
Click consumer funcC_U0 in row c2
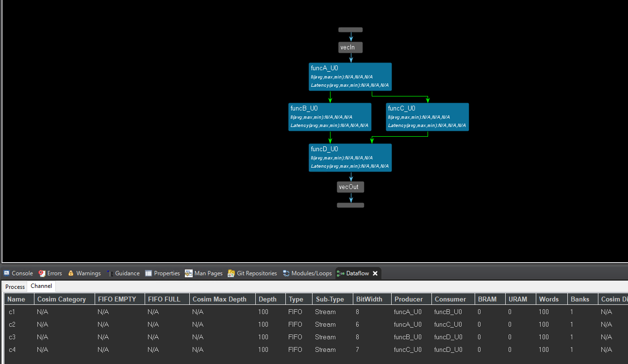(x=448, y=324)
